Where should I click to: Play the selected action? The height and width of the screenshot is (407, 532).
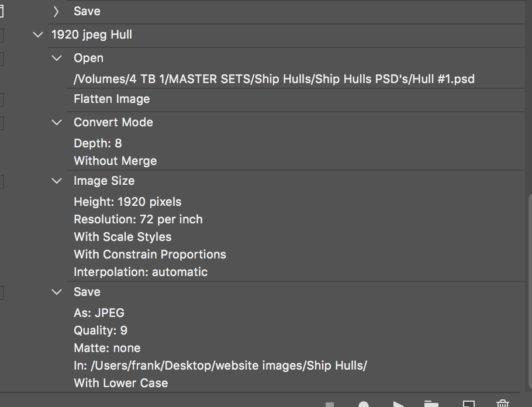pyautogui.click(x=399, y=404)
